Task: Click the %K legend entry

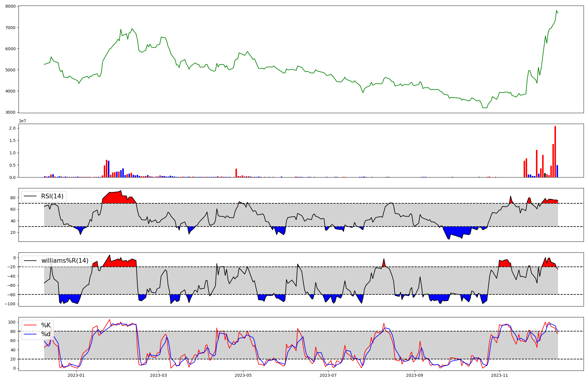Action: click(x=46, y=325)
